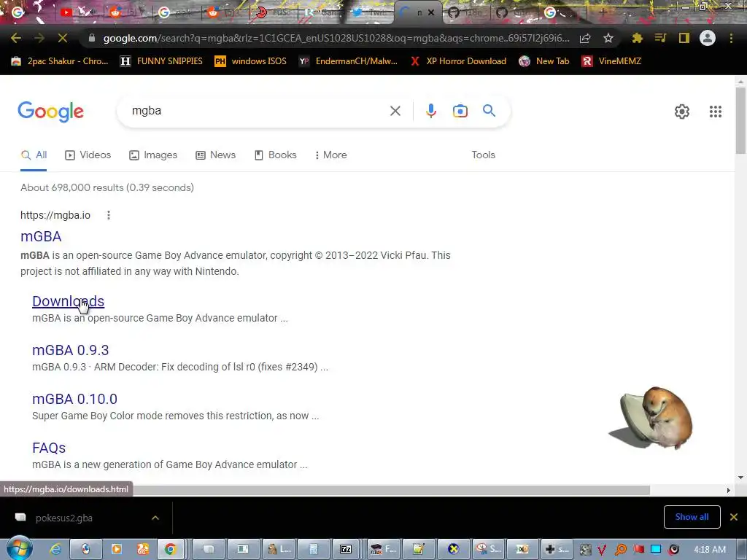Open the search Tools options
The image size is (747, 560).
click(484, 155)
